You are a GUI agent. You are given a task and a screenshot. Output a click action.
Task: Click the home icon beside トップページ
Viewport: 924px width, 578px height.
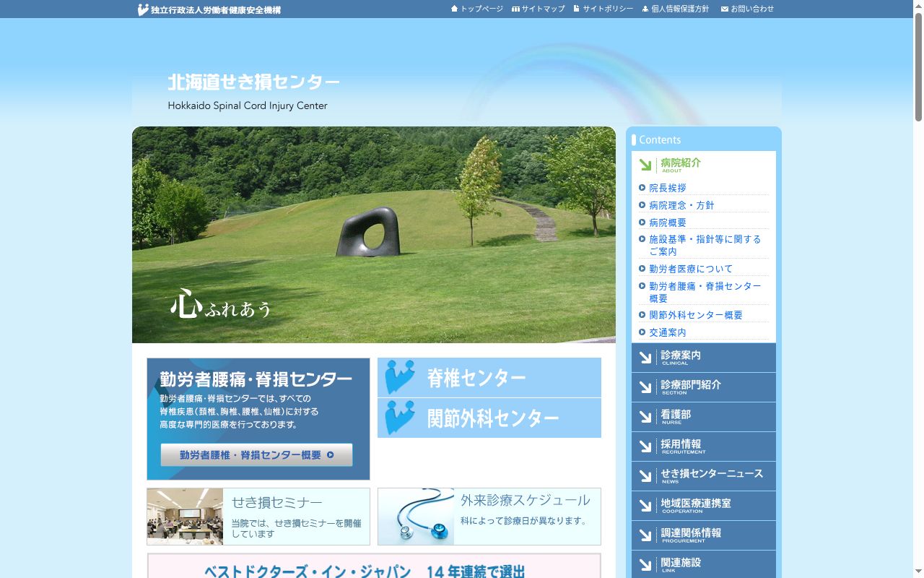(x=455, y=9)
